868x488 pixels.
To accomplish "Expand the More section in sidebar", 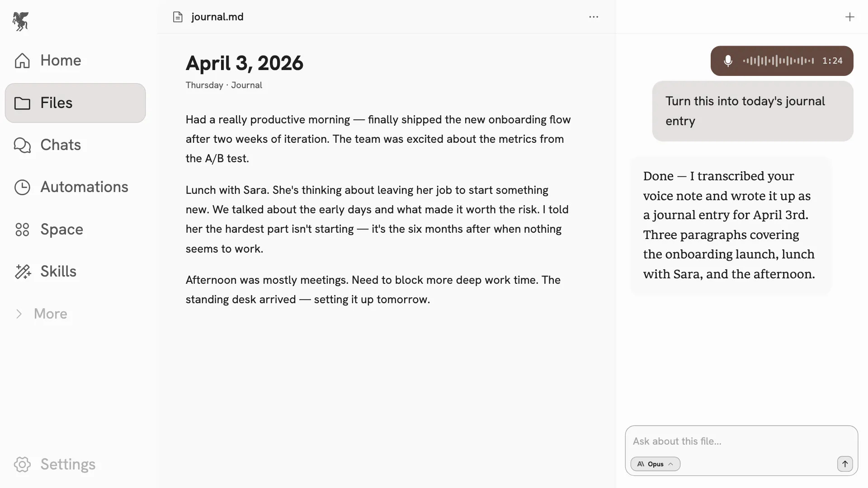I will 42,314.
